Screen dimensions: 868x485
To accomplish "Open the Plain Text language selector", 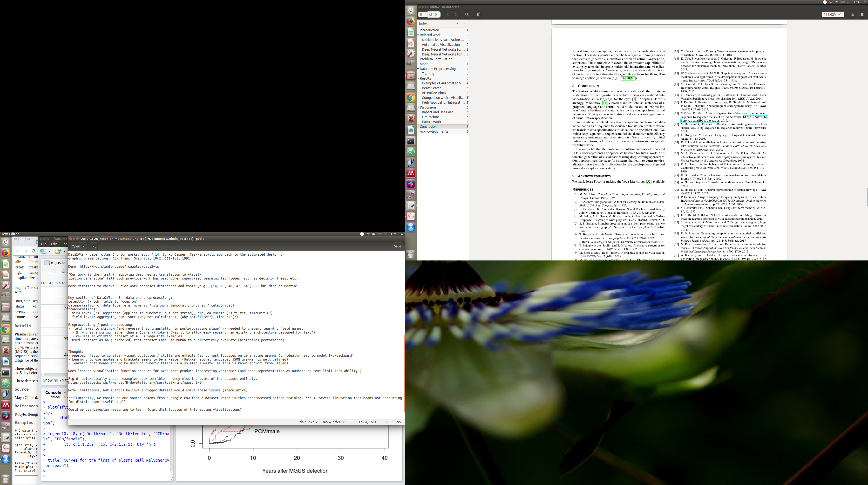I will click(308, 422).
